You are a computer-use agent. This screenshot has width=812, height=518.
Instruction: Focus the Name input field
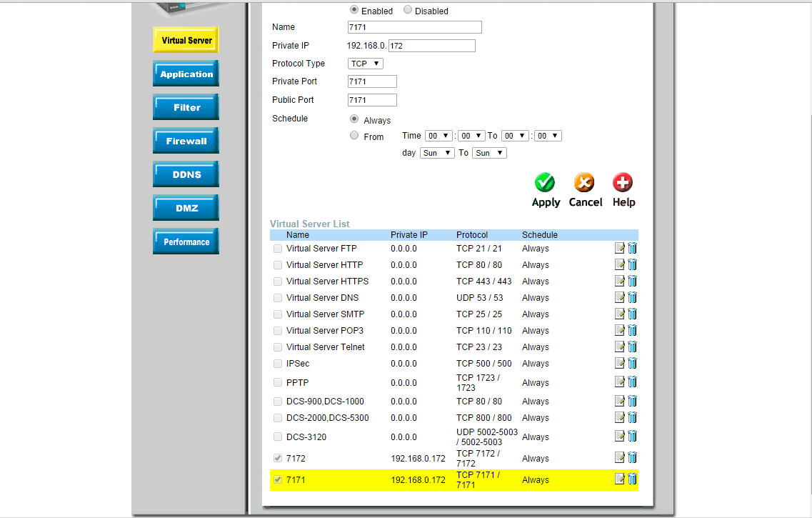pos(415,27)
